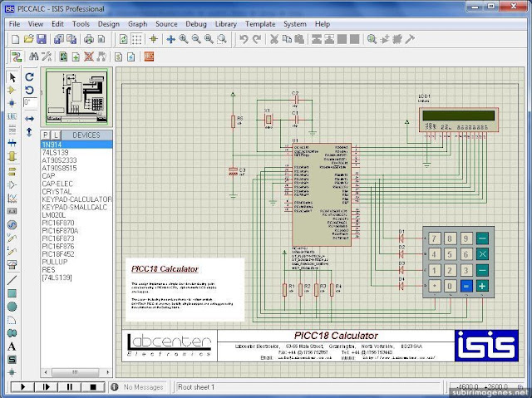Click the Copy to clipboard icon
This screenshot has width=532, height=398.
tap(287, 39)
